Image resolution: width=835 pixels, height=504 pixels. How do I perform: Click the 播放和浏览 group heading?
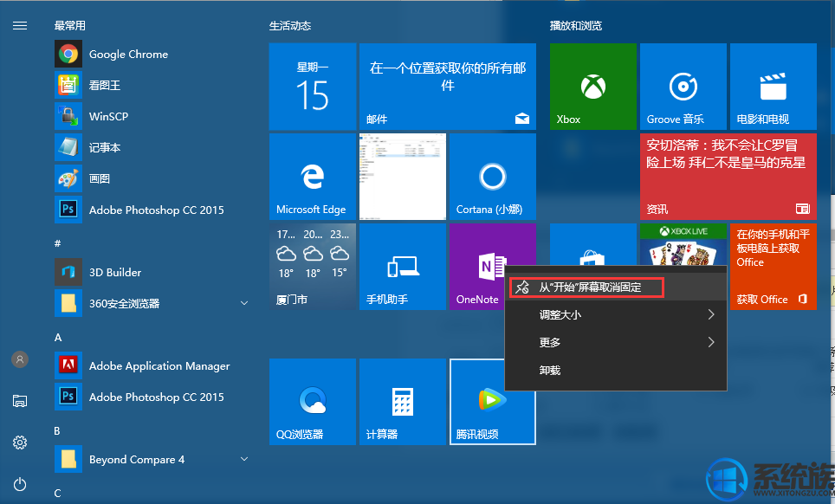click(576, 25)
